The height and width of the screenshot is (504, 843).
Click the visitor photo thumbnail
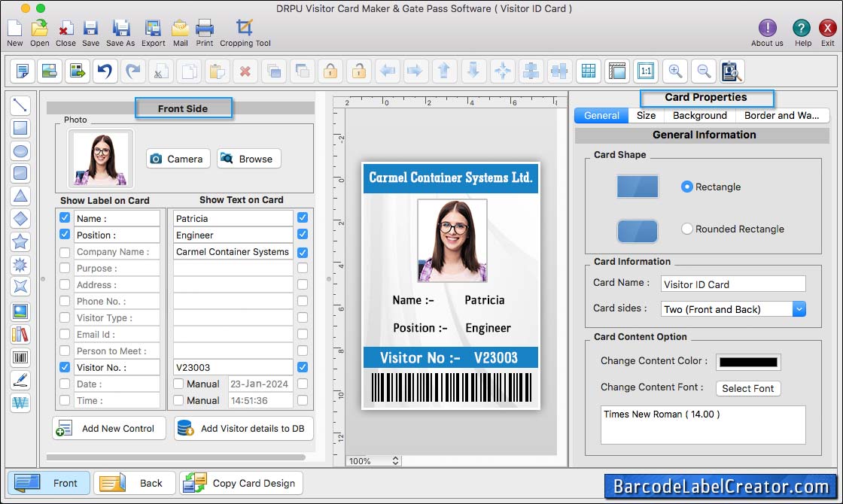click(101, 159)
